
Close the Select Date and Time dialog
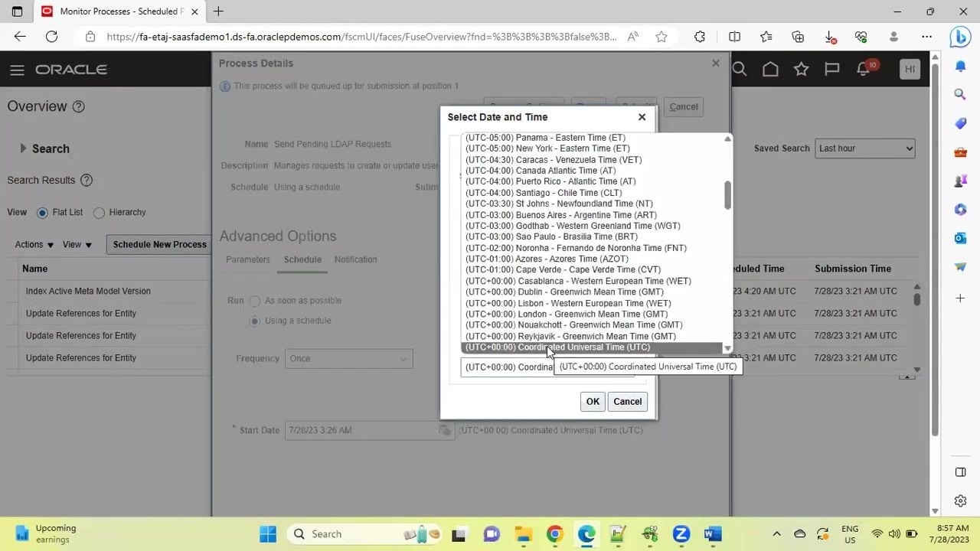(642, 117)
